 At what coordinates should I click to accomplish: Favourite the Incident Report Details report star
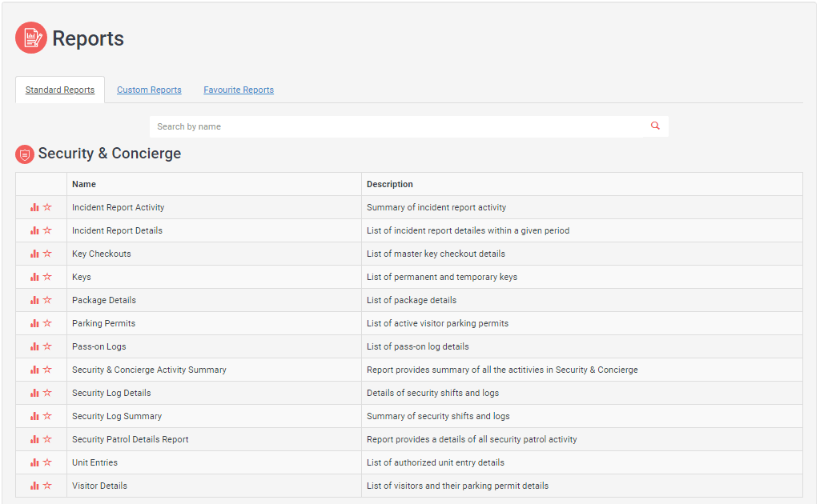tap(47, 230)
